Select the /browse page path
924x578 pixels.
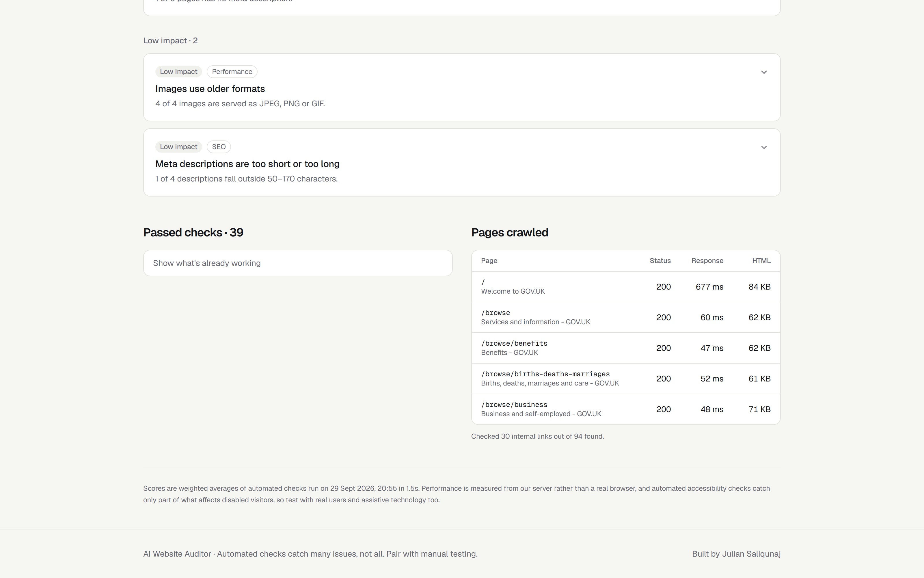495,313
